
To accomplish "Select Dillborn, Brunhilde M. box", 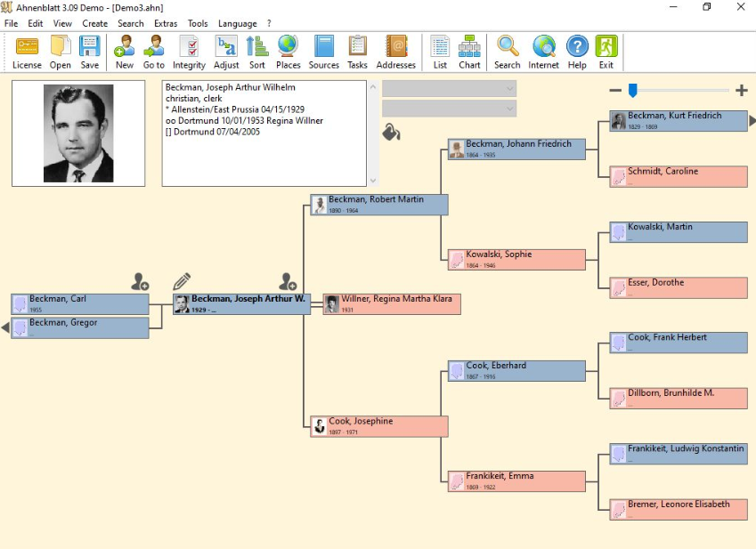I will click(x=679, y=399).
